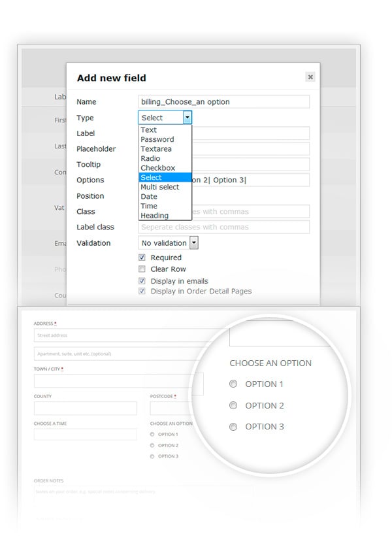This screenshot has width=392, height=536.
Task: Select Password in the type list
Action: 157,139
